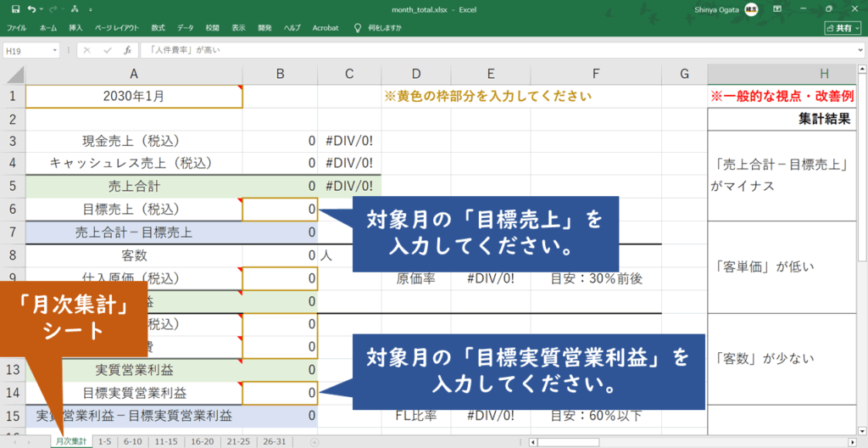Screen dimensions: 868x448
Task: Click the Undo arrow icon
Action: pyautogui.click(x=31, y=9)
